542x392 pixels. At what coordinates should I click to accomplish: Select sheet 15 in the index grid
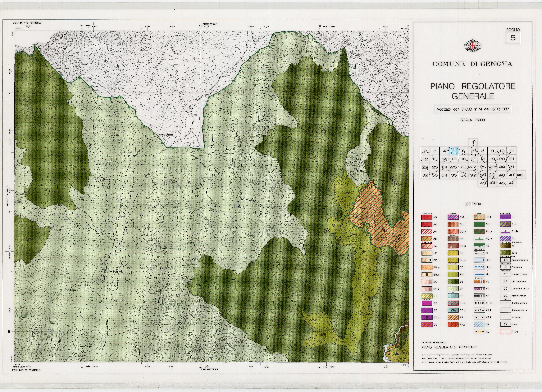coord(454,159)
